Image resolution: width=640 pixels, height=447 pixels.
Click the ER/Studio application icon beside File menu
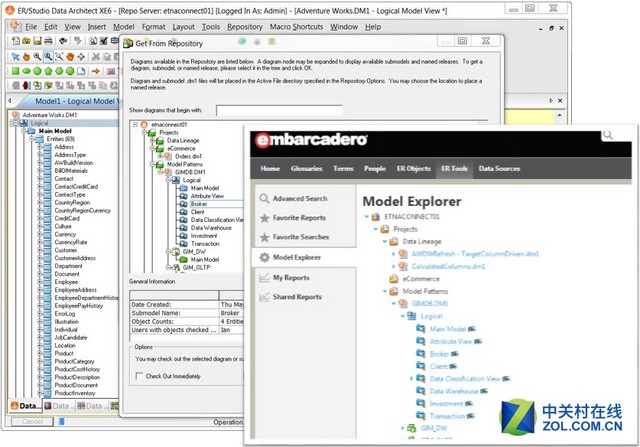[x=16, y=26]
